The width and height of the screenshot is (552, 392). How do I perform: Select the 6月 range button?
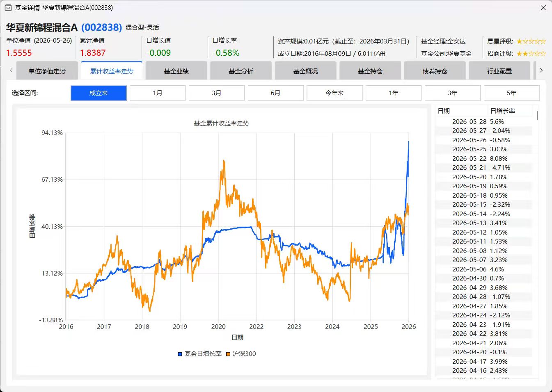[275, 93]
